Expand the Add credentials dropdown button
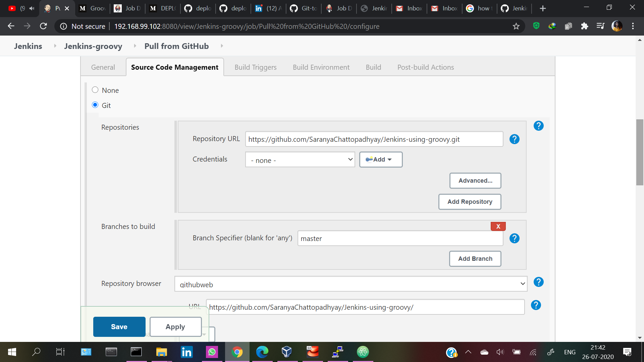Viewport: 644px width, 362px height. 381,160
